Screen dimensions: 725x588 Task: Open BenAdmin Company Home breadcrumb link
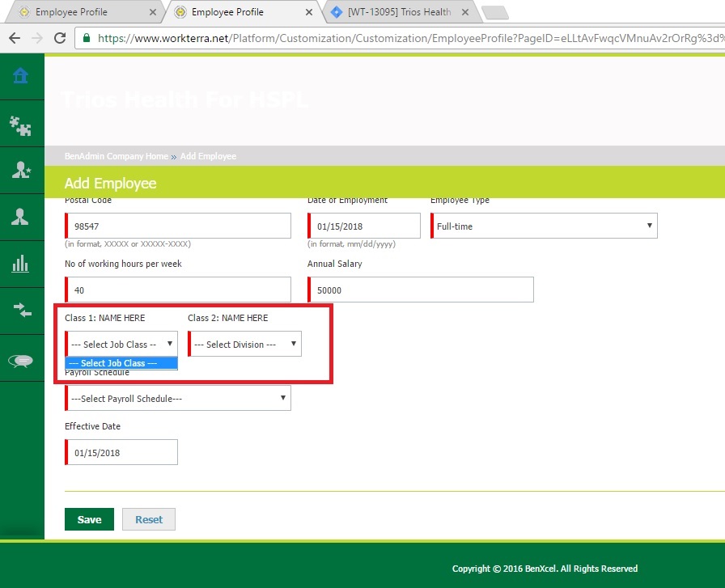pos(116,156)
